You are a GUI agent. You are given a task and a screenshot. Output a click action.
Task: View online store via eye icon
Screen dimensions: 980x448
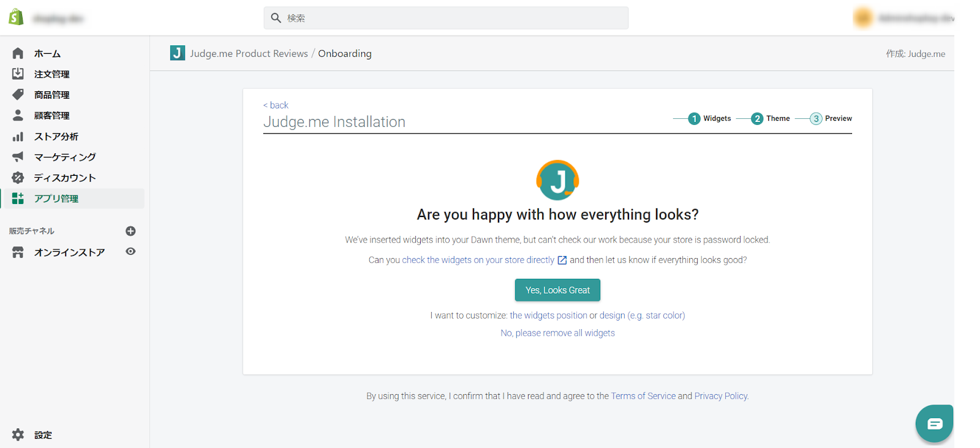pos(130,251)
